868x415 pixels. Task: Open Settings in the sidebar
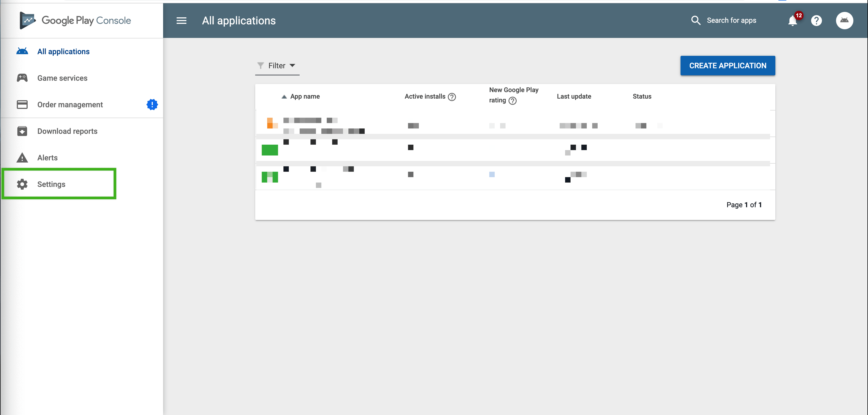(51, 184)
